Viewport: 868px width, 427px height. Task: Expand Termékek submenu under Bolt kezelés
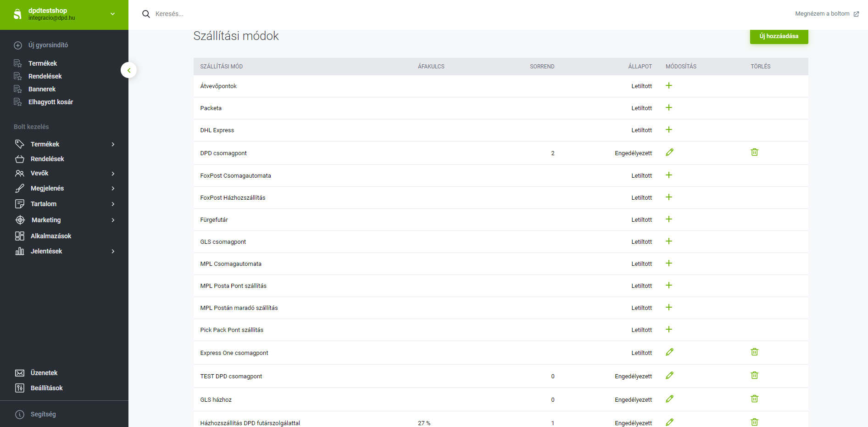tap(113, 144)
